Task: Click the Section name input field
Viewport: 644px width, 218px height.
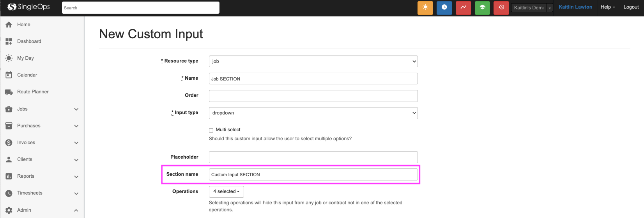Action: coord(313,175)
